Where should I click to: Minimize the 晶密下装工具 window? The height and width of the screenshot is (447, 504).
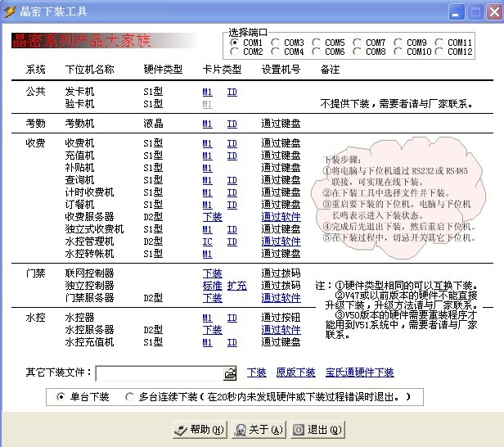coord(457,12)
